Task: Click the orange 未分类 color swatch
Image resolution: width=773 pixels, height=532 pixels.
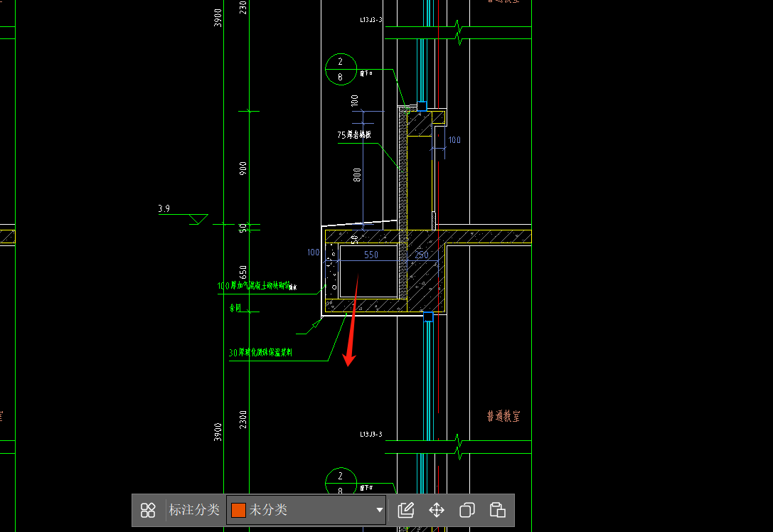Action: 239,510
